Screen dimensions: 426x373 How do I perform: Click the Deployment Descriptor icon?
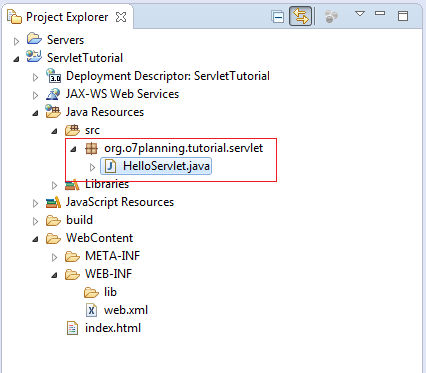[53, 76]
